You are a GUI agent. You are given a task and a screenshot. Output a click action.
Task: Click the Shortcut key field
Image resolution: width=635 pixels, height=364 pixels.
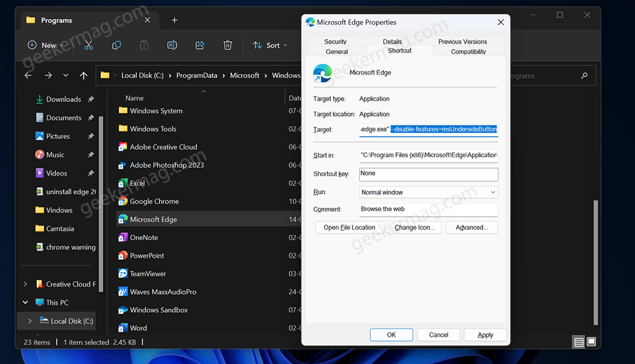click(429, 174)
